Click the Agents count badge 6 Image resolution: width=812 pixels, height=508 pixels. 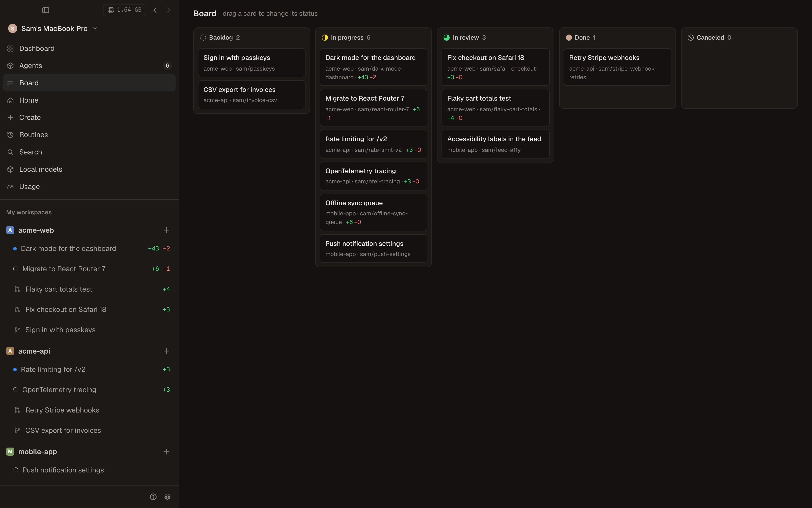click(x=167, y=66)
